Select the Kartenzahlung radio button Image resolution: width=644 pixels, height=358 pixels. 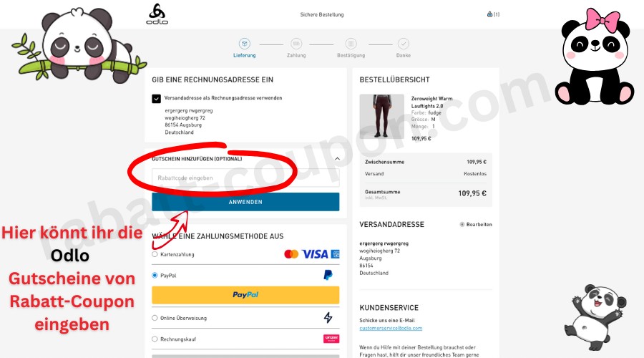[155, 254]
